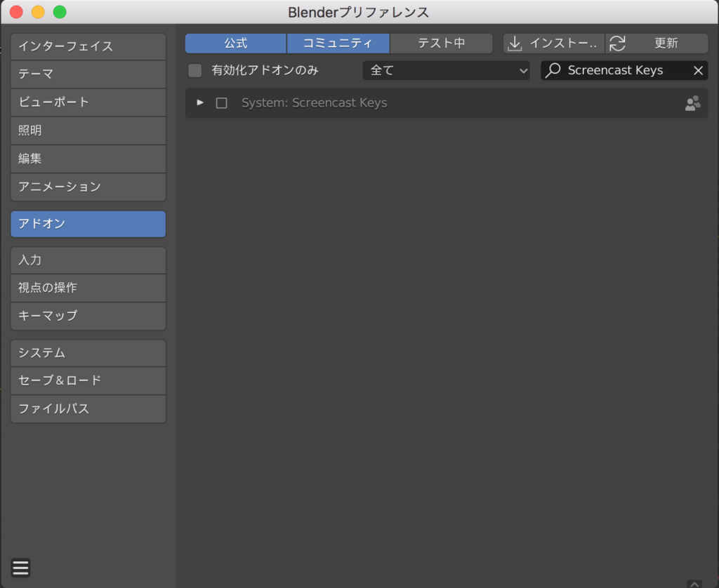The image size is (719, 588).
Task: Clear the Screencast Keys search text
Action: (x=698, y=70)
